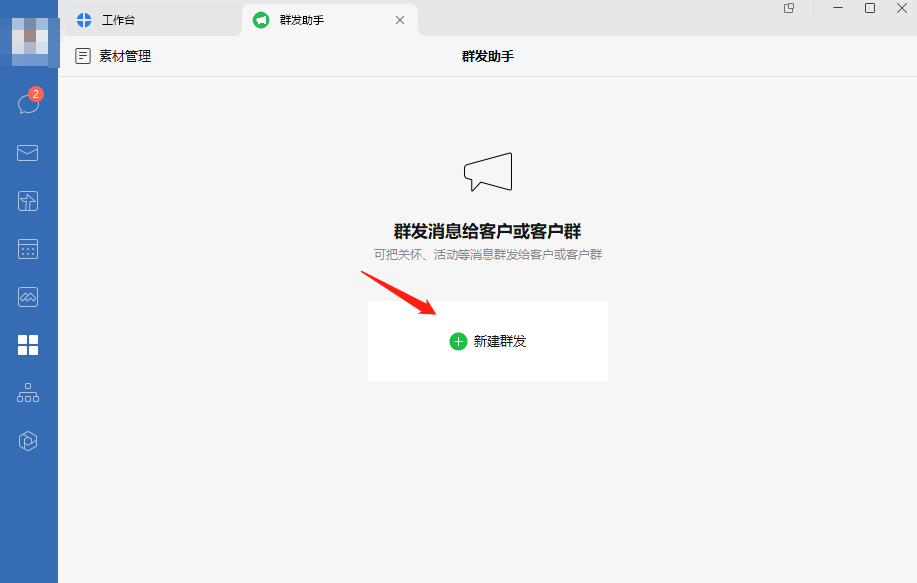This screenshot has width=917, height=583.
Task: Close the 群发助手 tab
Action: coord(399,19)
